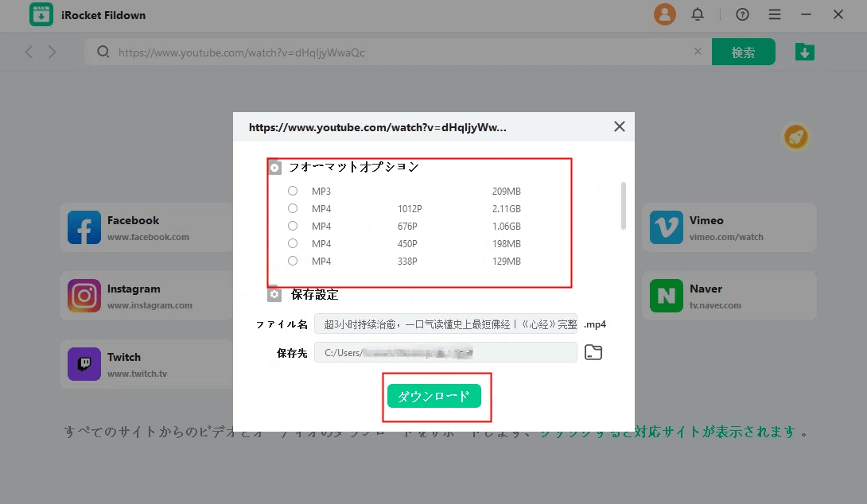Go back with the left arrow
Image resolution: width=867 pixels, height=504 pixels.
[29, 52]
